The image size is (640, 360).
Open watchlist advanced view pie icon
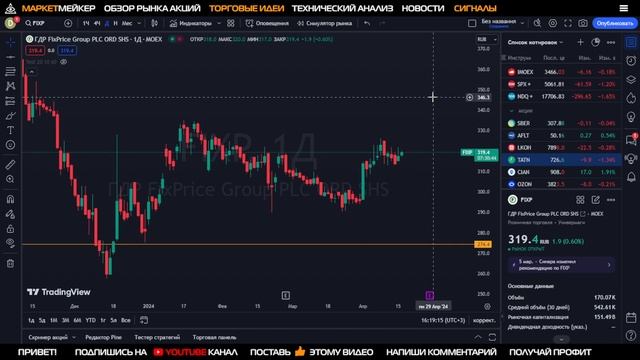tap(596, 42)
